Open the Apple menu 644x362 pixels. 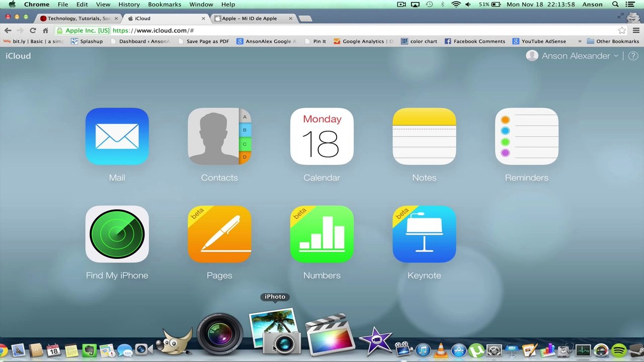(x=12, y=5)
